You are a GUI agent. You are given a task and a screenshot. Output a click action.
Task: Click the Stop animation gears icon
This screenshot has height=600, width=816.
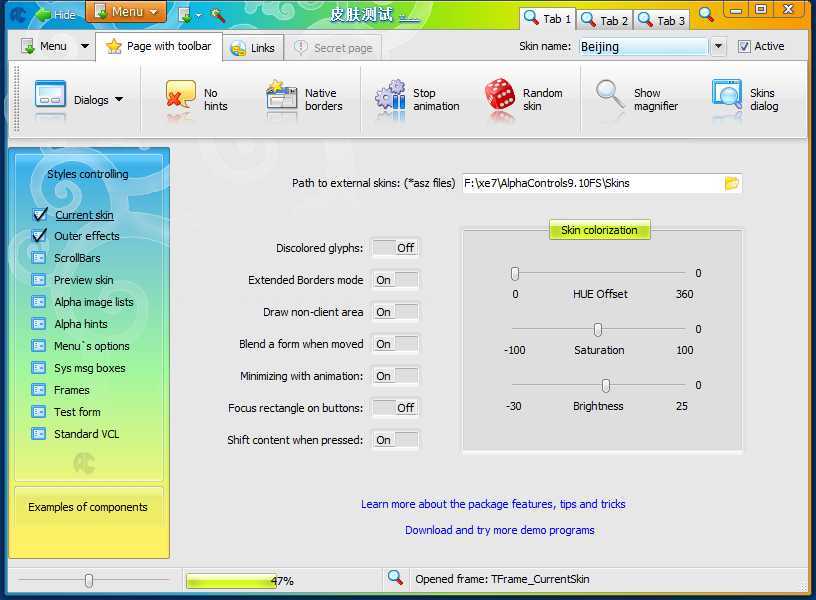click(x=390, y=99)
